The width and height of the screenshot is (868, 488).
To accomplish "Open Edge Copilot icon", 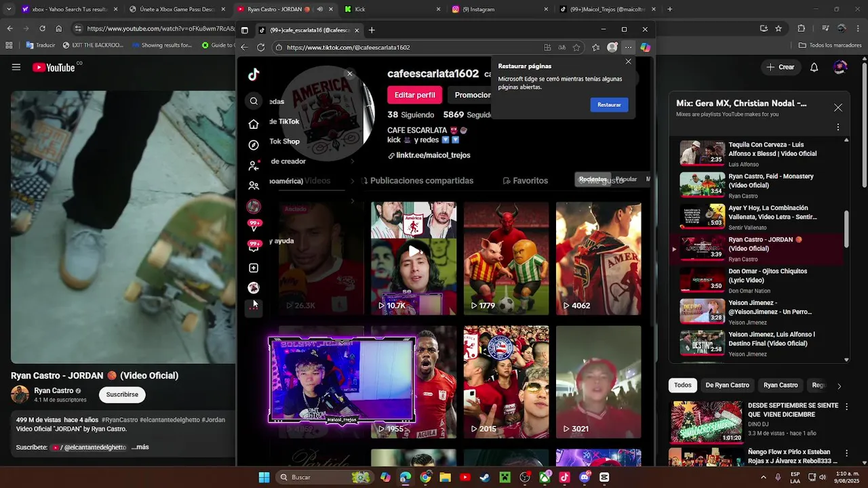I will coord(645,47).
